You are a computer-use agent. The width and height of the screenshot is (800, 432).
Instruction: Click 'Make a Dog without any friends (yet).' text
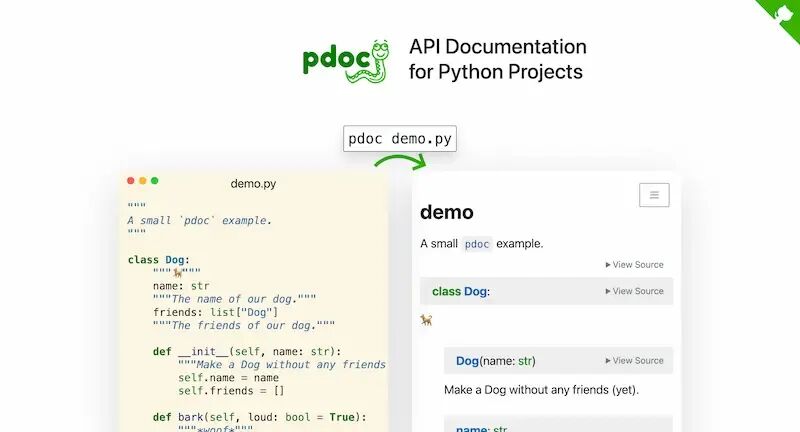[541, 390]
